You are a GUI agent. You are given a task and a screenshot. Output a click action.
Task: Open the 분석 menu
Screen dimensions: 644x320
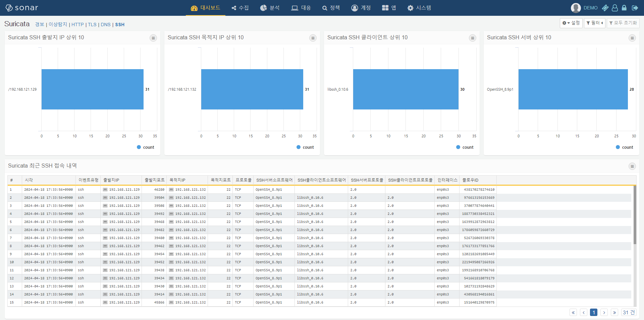pyautogui.click(x=270, y=8)
